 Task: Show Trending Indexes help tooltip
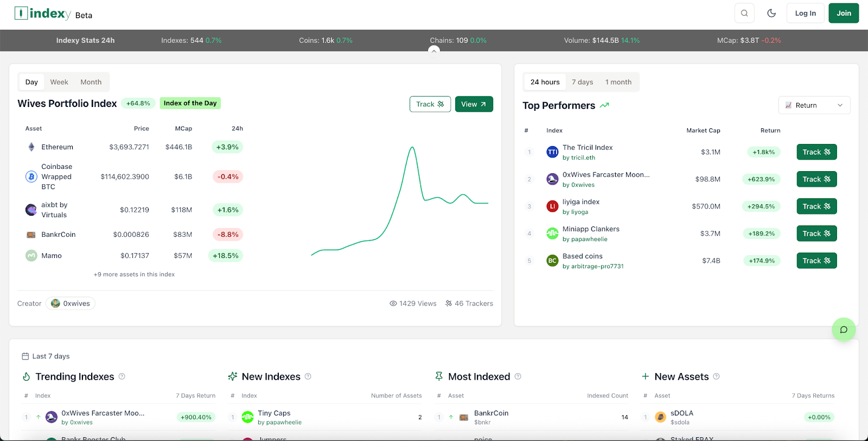click(122, 376)
